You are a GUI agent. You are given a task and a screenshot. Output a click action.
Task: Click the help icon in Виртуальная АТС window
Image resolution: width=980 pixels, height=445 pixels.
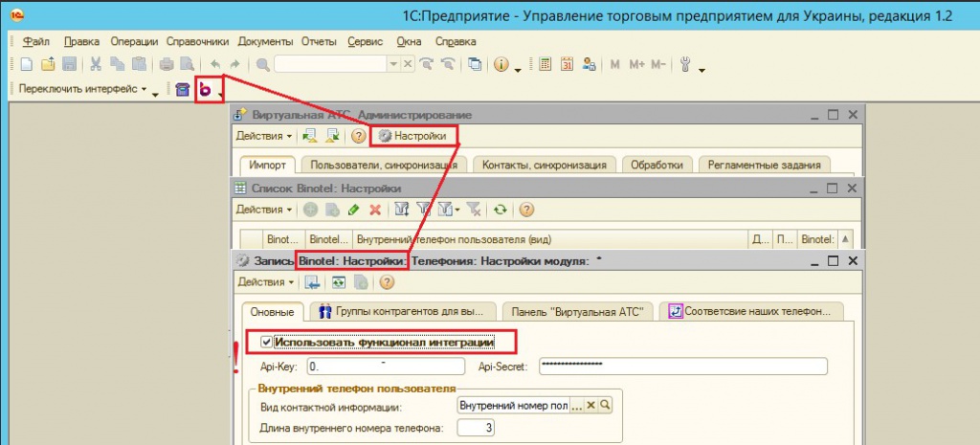coord(358,136)
